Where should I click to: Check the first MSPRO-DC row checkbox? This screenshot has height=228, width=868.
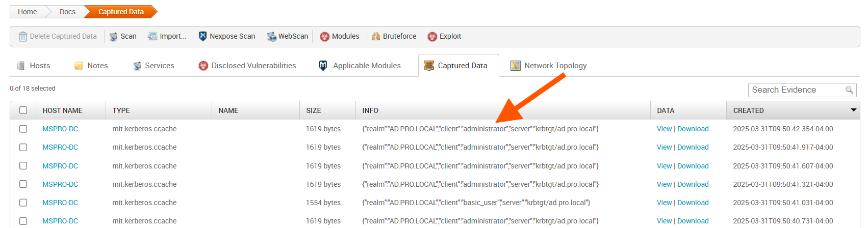(23, 129)
